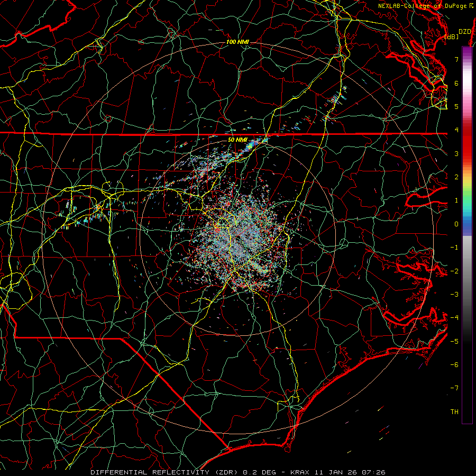Click the positive "6" scale value
The height and width of the screenshot is (476, 476).
click(456, 83)
